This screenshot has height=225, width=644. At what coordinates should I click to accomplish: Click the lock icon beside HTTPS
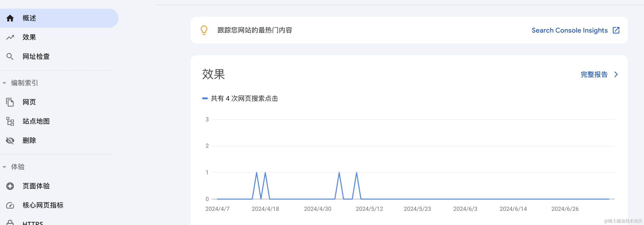[x=10, y=223]
